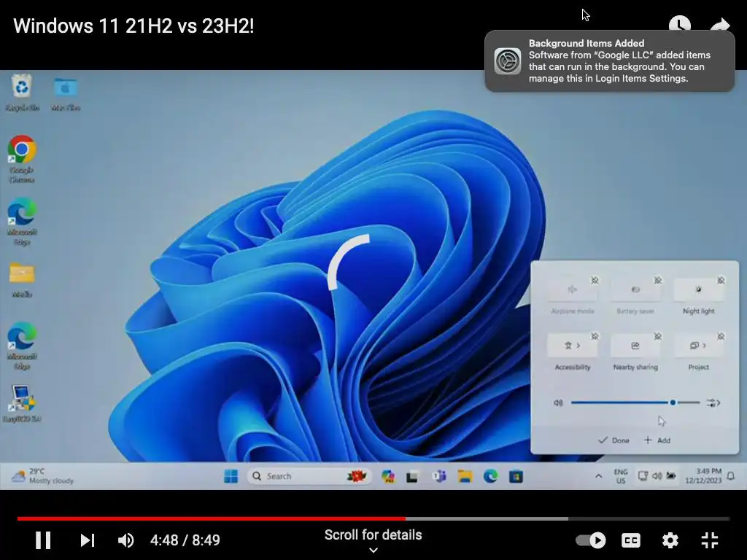Open the weather widget showing 29°C Mostly cloudy
Viewport: 747px width, 560px height.
pyautogui.click(x=43, y=475)
